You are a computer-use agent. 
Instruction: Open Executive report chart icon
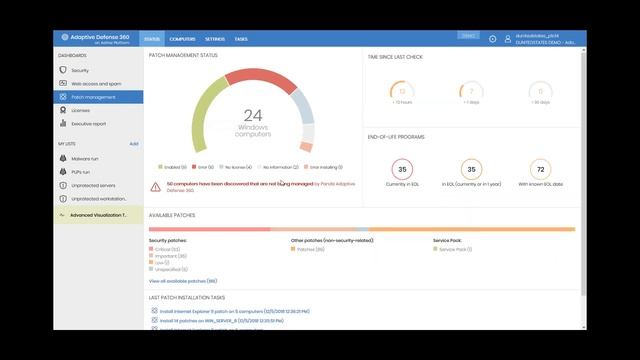pos(63,123)
